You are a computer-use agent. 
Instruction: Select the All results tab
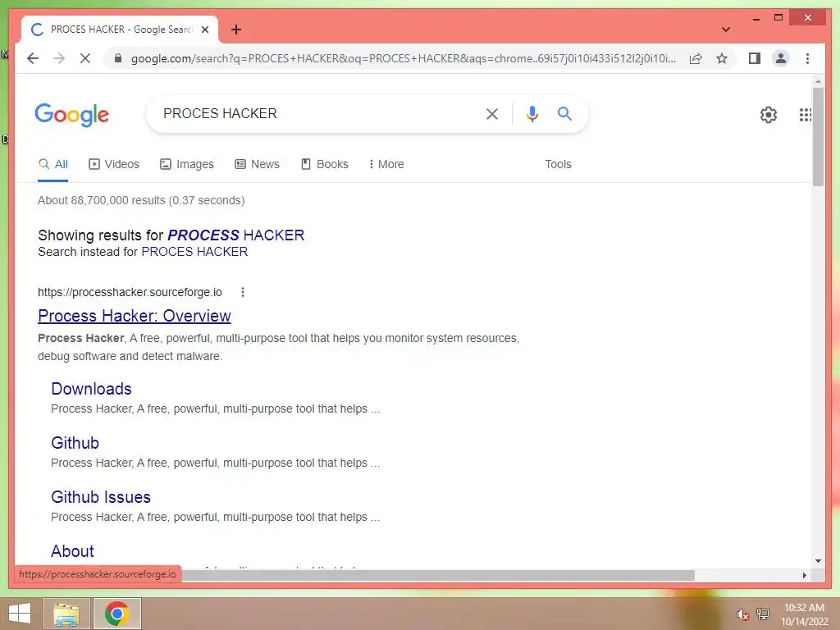click(53, 164)
